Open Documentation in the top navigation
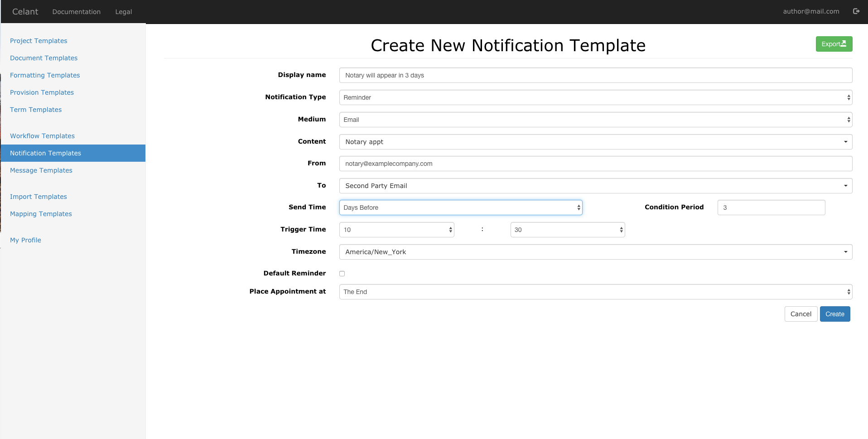Image resolution: width=868 pixels, height=439 pixels. [x=76, y=12]
